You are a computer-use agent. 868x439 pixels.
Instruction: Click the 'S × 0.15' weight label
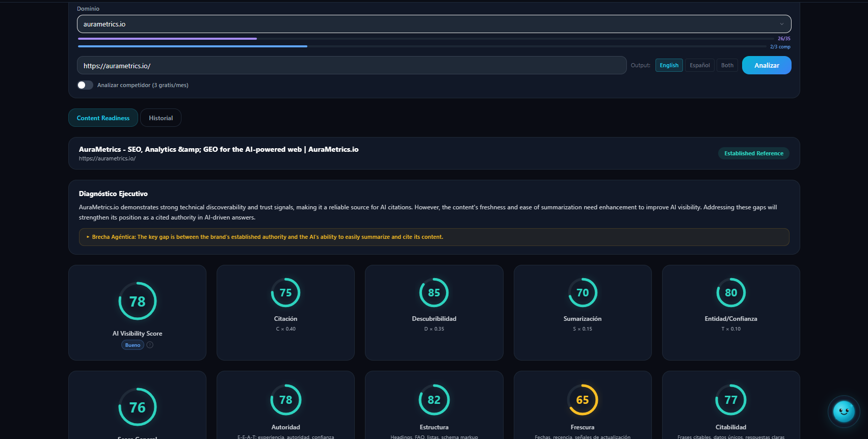583,329
